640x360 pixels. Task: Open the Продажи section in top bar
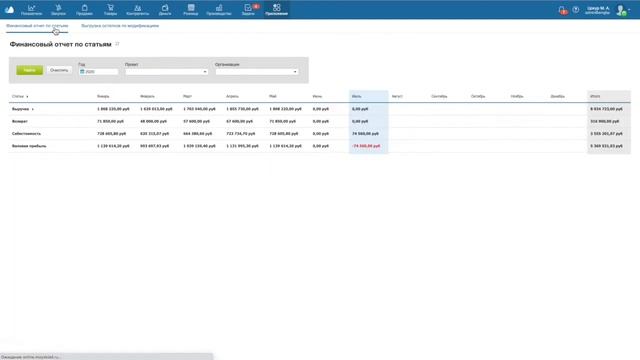pyautogui.click(x=84, y=10)
